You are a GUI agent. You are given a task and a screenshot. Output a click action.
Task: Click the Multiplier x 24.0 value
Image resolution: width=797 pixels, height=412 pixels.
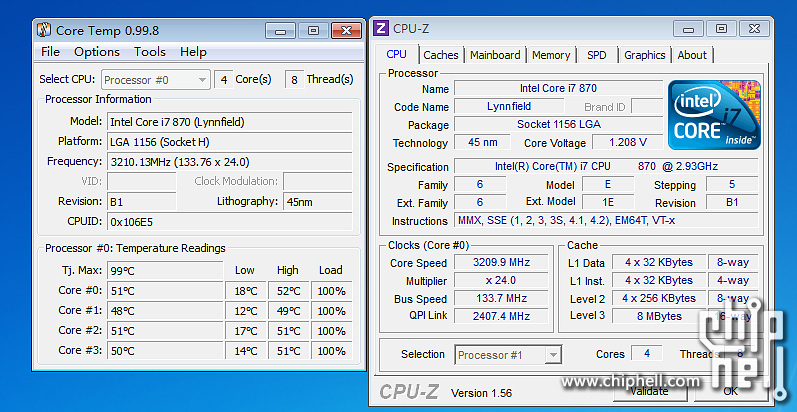click(x=501, y=280)
